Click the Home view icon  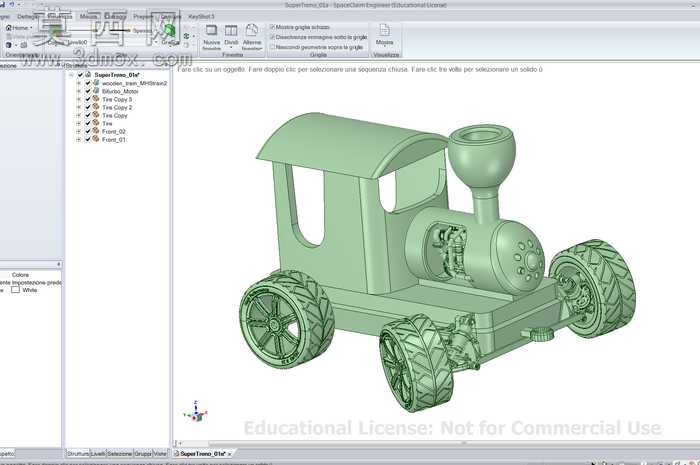[x=8, y=28]
